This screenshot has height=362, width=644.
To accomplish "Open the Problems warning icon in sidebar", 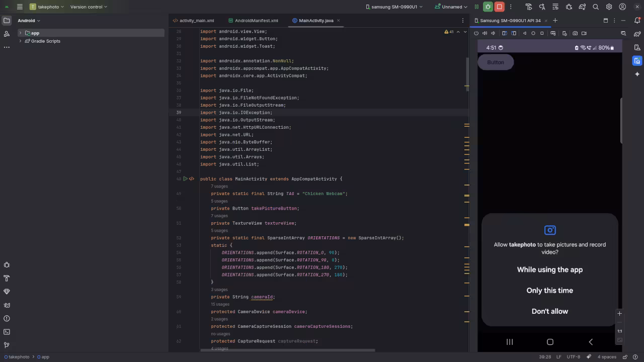I will coord(7,318).
